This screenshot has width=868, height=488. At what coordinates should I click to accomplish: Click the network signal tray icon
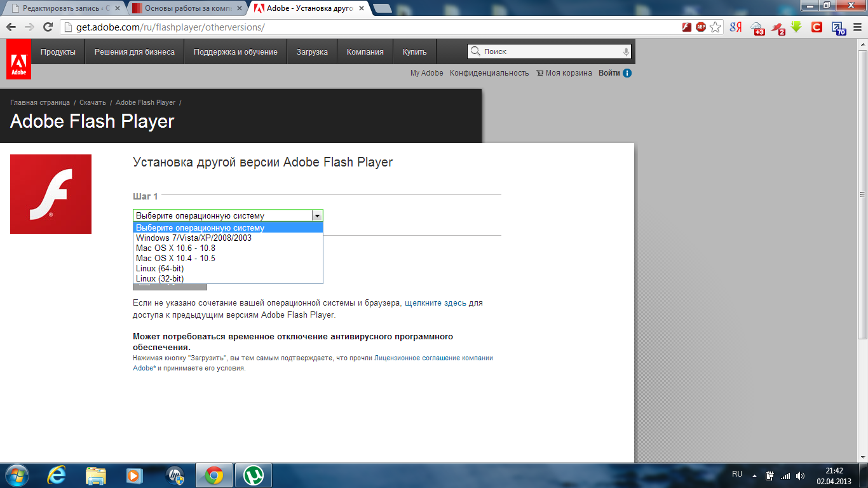785,475
